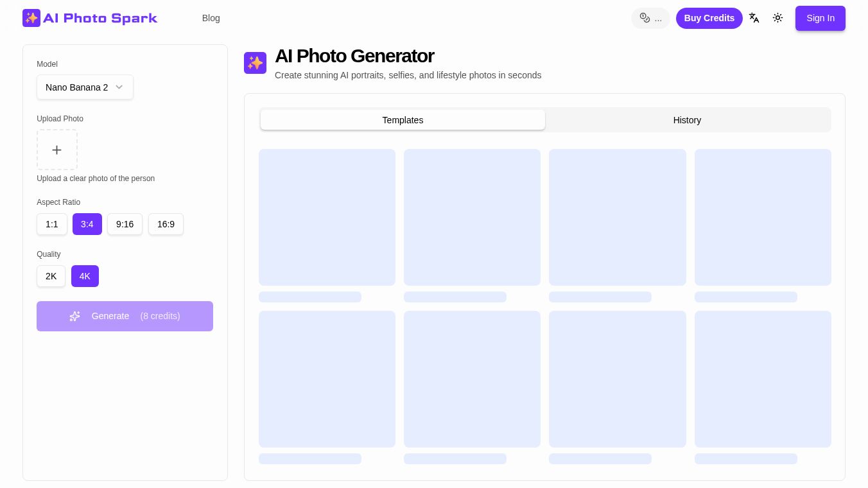Click the AI Photo Spark sparkle logo icon

[31, 18]
